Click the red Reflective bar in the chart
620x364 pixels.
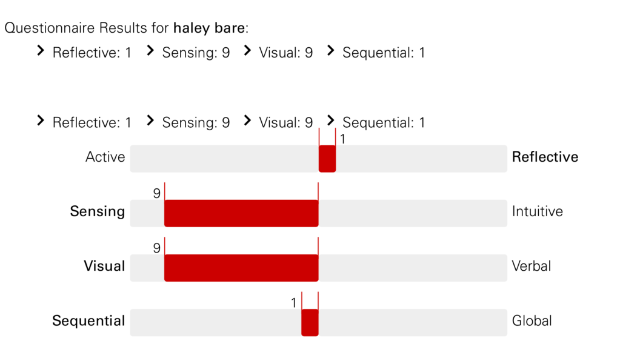click(327, 159)
